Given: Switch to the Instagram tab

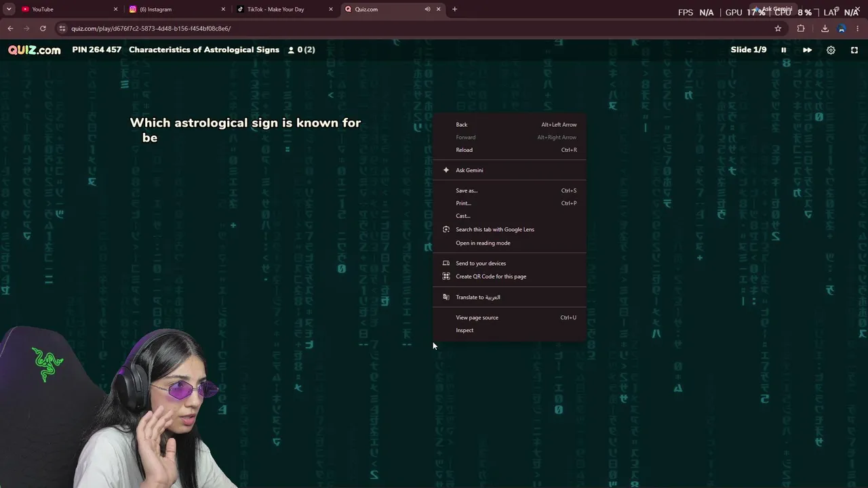Looking at the screenshot, I should [176, 9].
